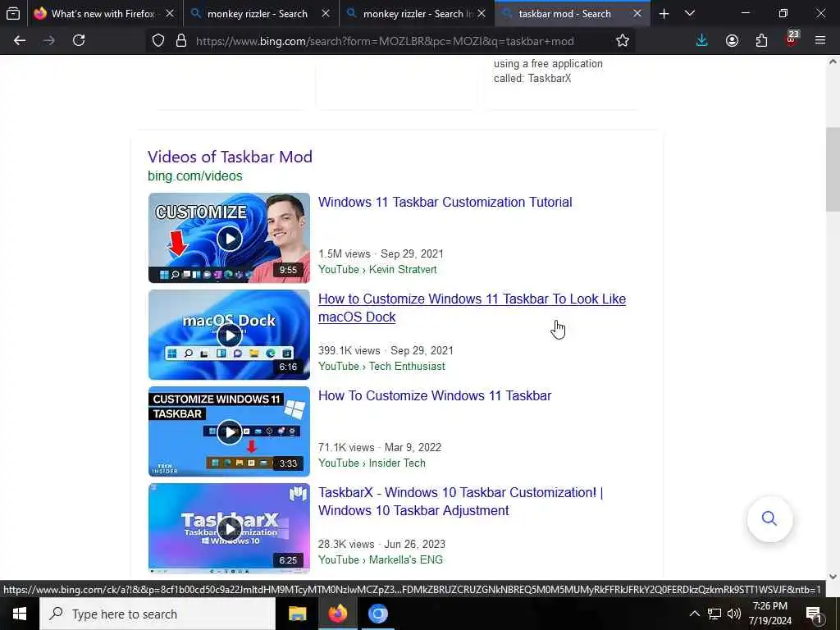Expand the list all tabs dropdown
840x630 pixels.
690,13
